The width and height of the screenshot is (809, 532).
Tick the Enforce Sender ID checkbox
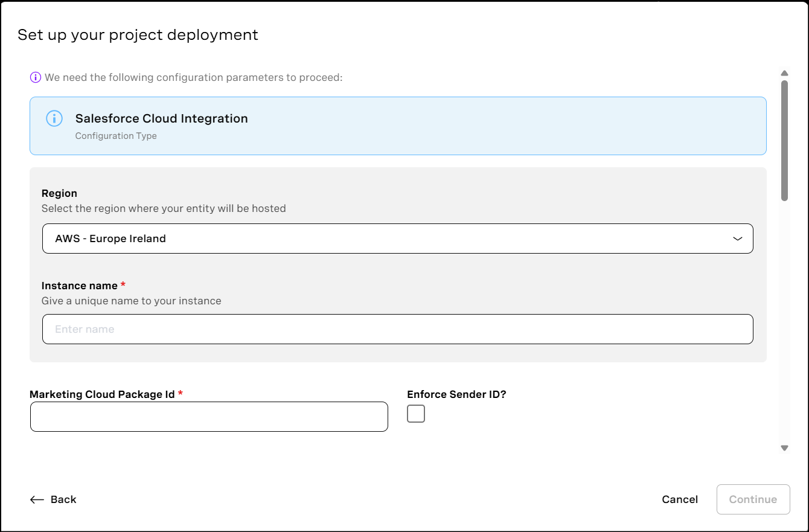(x=416, y=414)
